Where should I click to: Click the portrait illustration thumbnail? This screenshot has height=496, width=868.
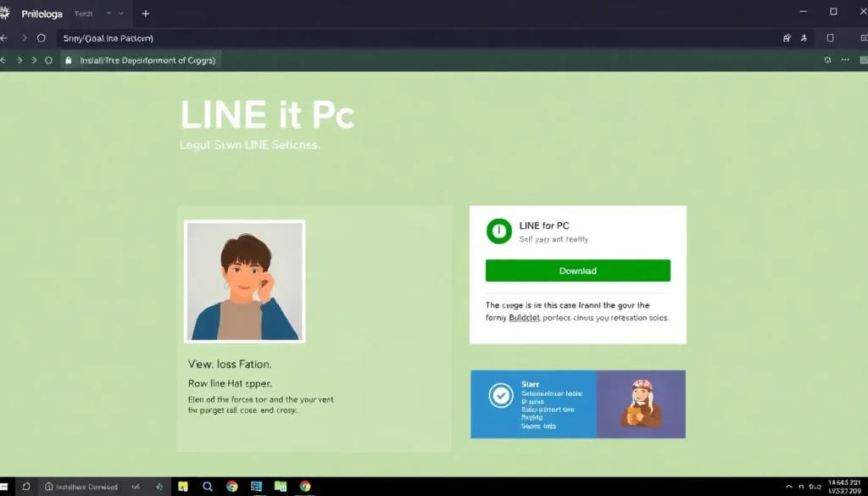(245, 281)
